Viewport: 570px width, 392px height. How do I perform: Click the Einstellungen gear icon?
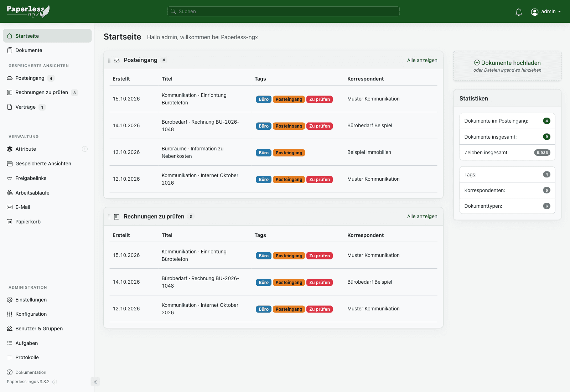10,300
